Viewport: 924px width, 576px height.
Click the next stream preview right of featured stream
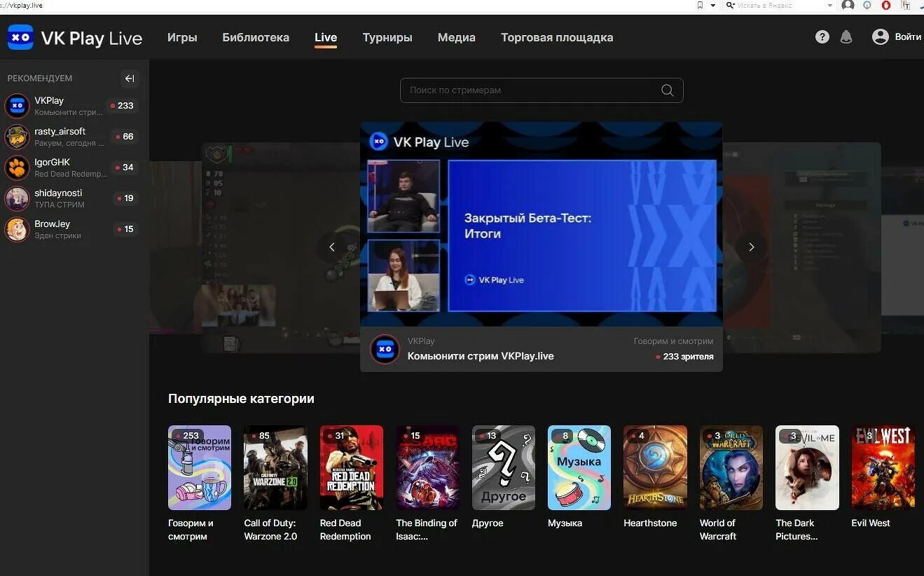pos(802,247)
